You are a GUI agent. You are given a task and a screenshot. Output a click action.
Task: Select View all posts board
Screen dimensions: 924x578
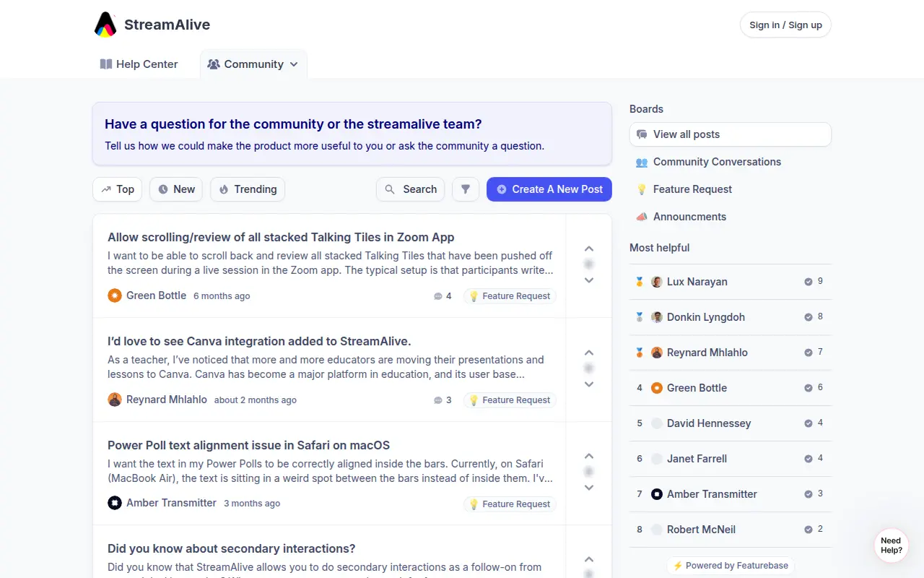pyautogui.click(x=731, y=134)
